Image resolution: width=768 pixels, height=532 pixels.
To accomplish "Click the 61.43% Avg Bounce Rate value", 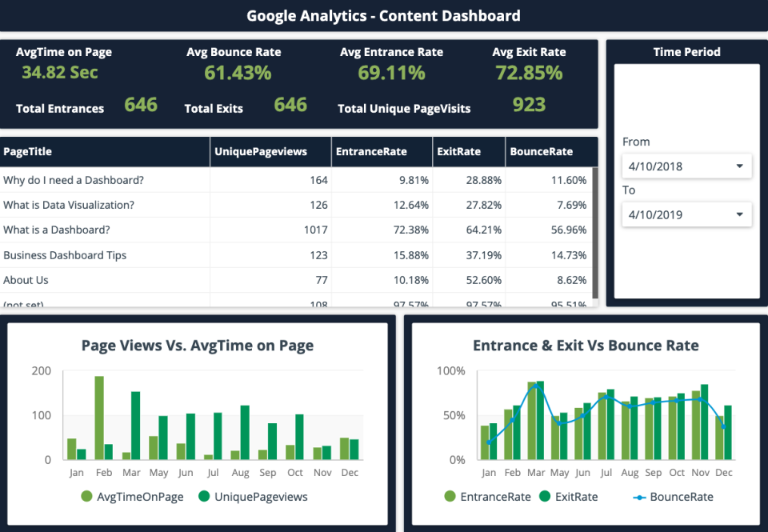I will pos(238,73).
